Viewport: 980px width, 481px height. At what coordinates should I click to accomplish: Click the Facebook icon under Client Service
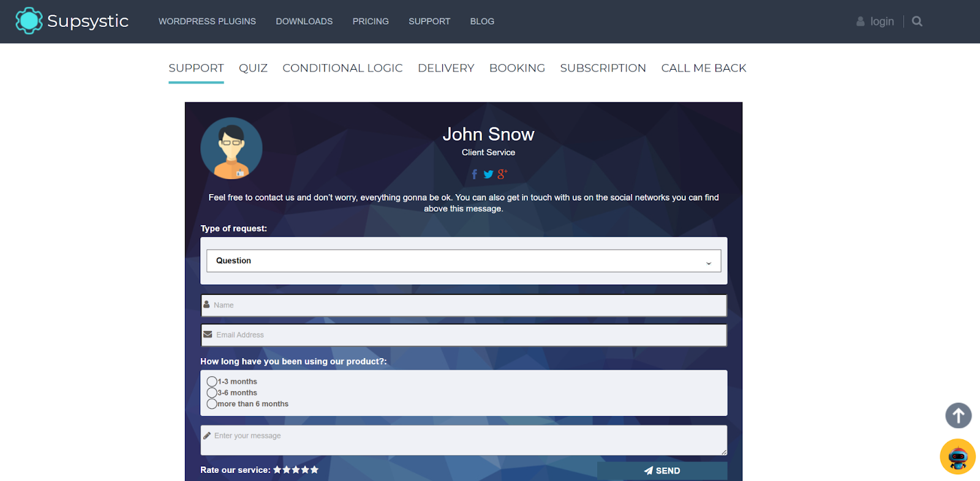(474, 174)
